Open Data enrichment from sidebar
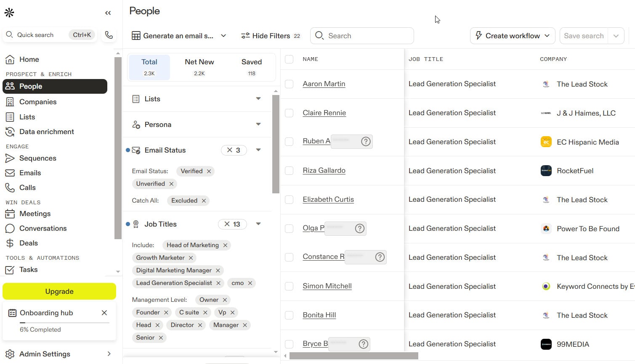Image resolution: width=635 pixels, height=364 pixels. coord(46,132)
